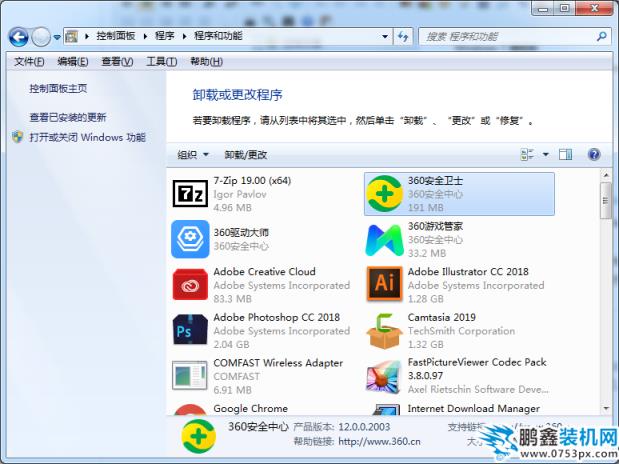Click the back navigation arrow button

(19, 37)
